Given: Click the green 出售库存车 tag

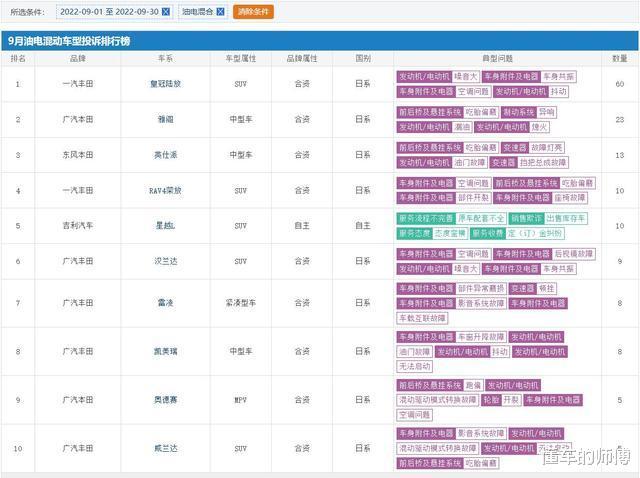Looking at the screenshot, I should click(x=565, y=218).
